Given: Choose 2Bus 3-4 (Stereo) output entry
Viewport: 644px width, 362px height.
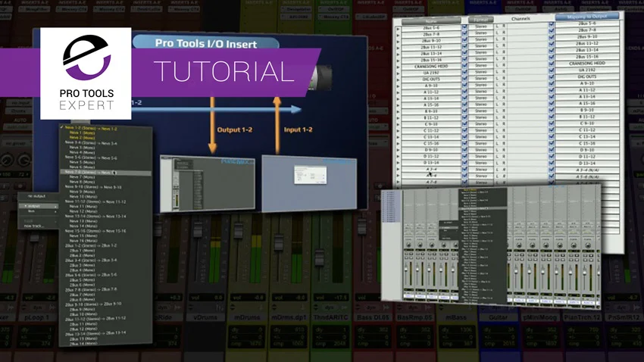Looking at the screenshot, I should 91,261.
